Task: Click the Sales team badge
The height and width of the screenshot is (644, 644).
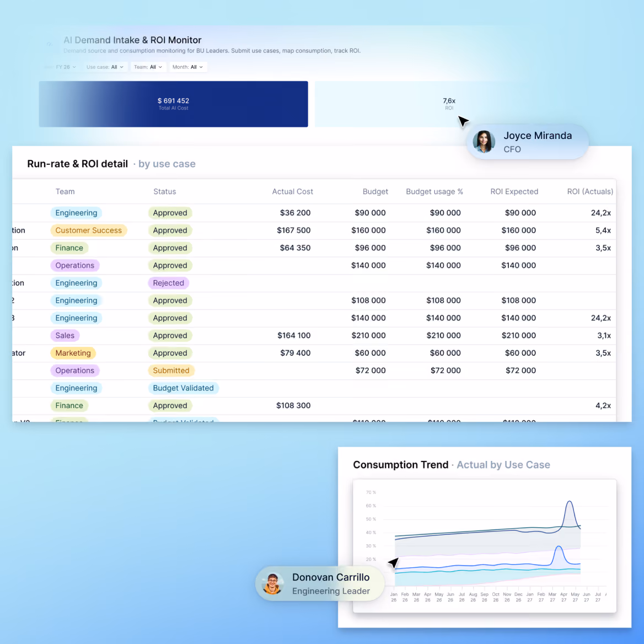Action: pos(65,336)
